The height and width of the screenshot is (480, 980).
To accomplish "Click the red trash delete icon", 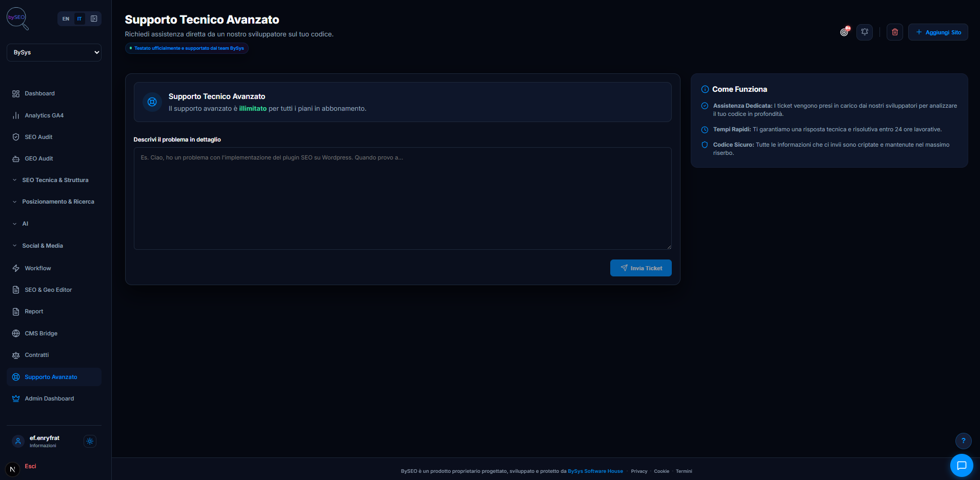I will tap(895, 32).
